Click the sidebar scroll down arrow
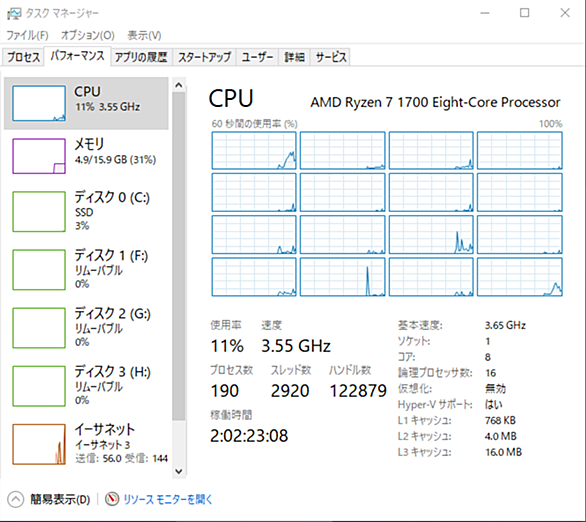586x522 pixels. point(179,471)
